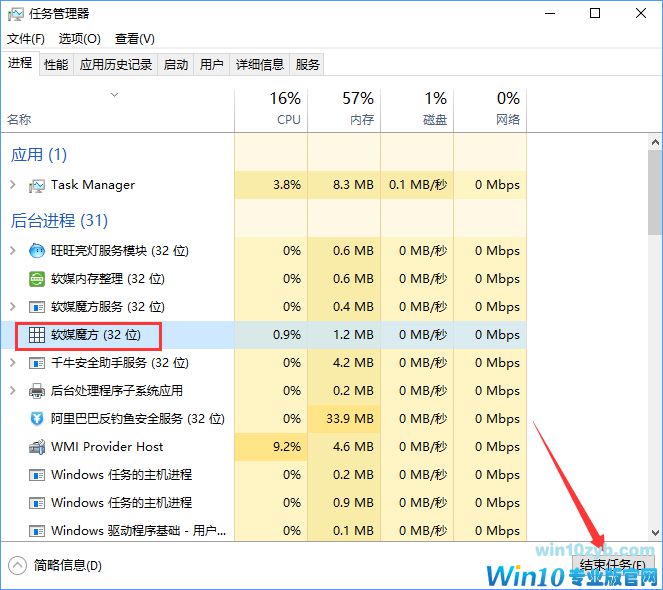The image size is (663, 590).
Task: Click the 8.3 MB memory value
Action: [353, 185]
